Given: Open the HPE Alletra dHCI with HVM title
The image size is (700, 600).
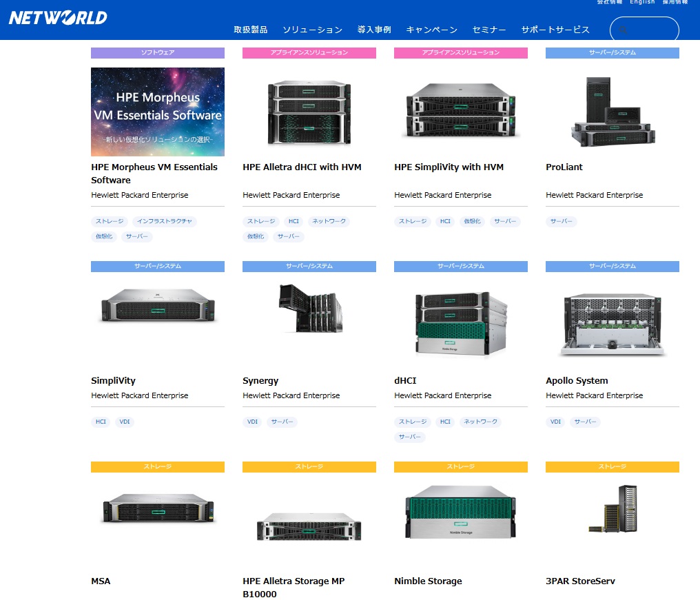Looking at the screenshot, I should click(x=302, y=167).
